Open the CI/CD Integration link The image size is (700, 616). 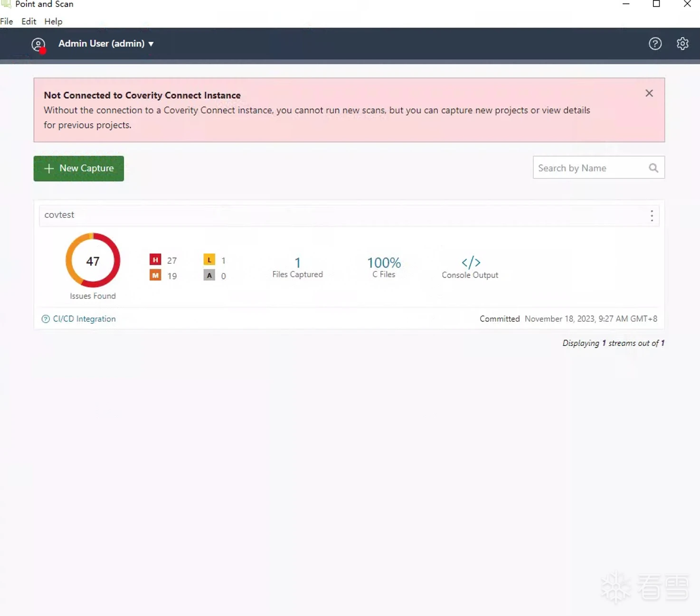click(84, 319)
